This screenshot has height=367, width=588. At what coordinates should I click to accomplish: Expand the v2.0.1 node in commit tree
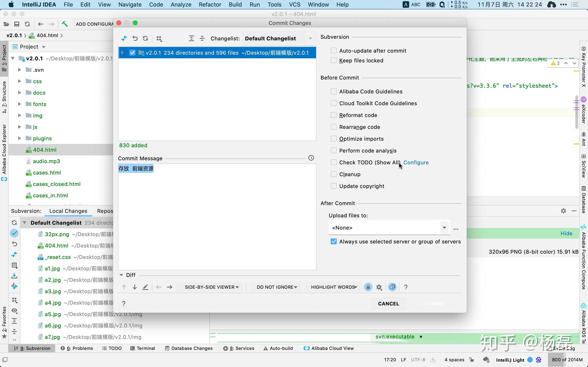coord(122,53)
